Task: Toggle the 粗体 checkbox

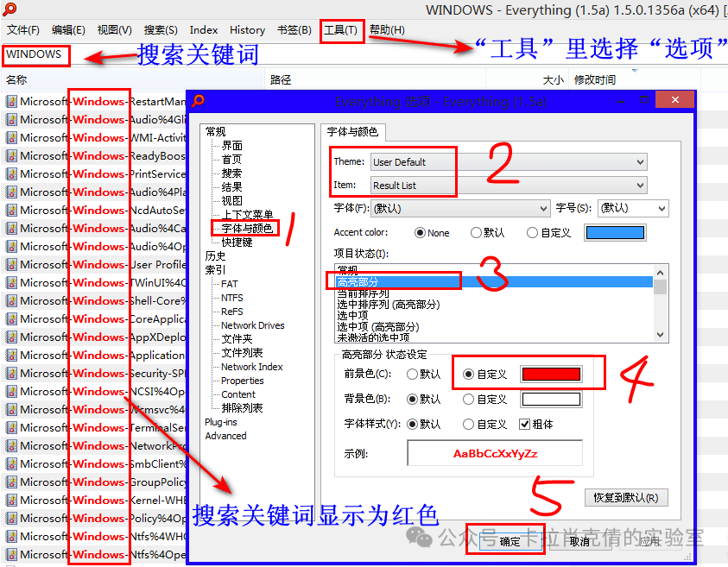Action: (524, 424)
